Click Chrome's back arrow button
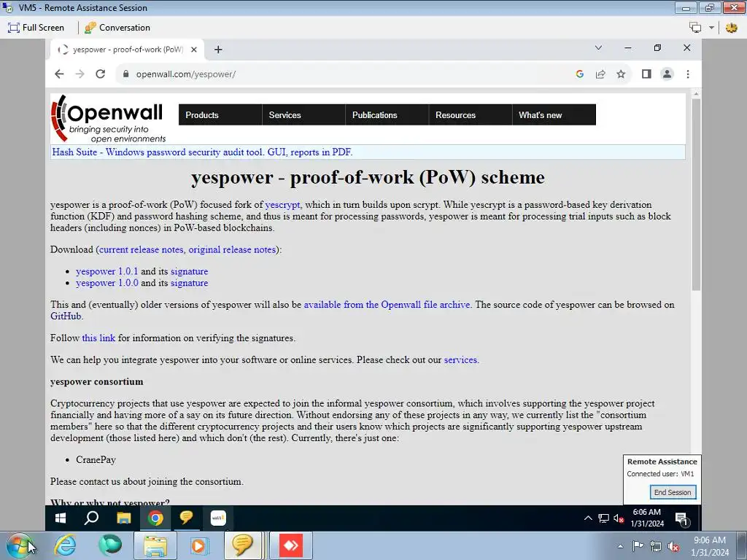The image size is (747, 560). [59, 74]
